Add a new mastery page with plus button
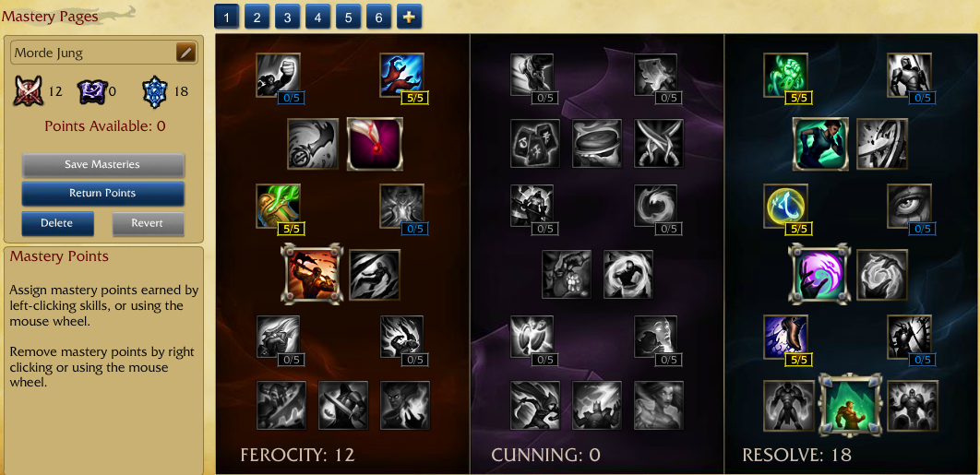Screen dimensions: 980x475 coord(410,17)
